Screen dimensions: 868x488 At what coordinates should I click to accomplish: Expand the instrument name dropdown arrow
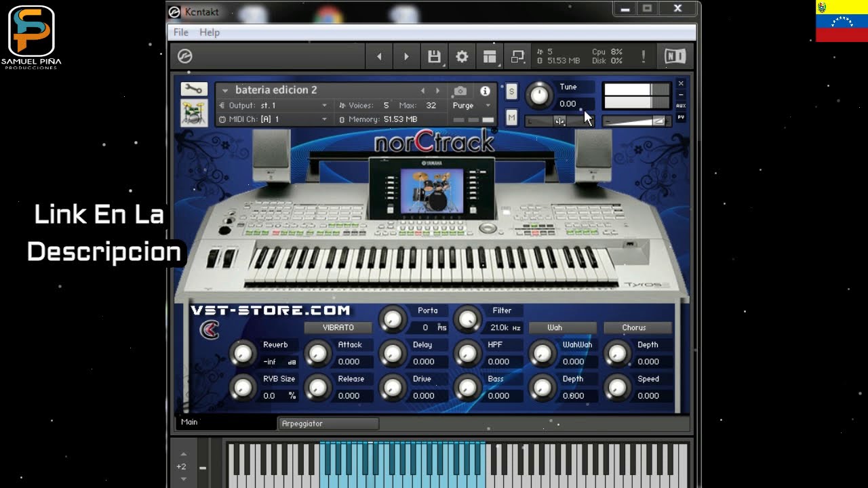pos(225,91)
